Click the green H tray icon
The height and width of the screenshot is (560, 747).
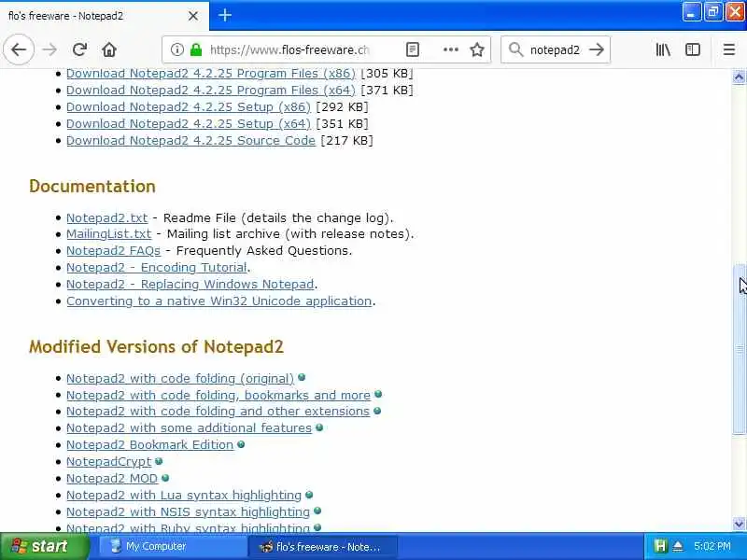tap(660, 546)
